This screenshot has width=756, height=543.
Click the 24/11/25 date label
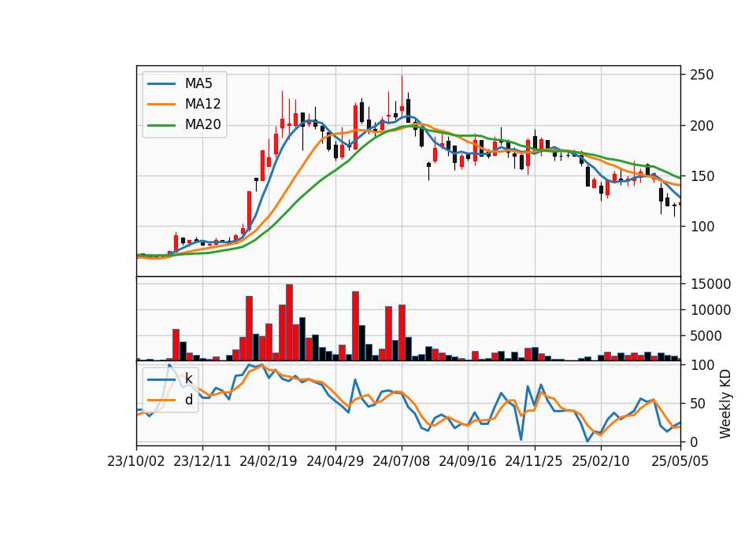(x=534, y=461)
